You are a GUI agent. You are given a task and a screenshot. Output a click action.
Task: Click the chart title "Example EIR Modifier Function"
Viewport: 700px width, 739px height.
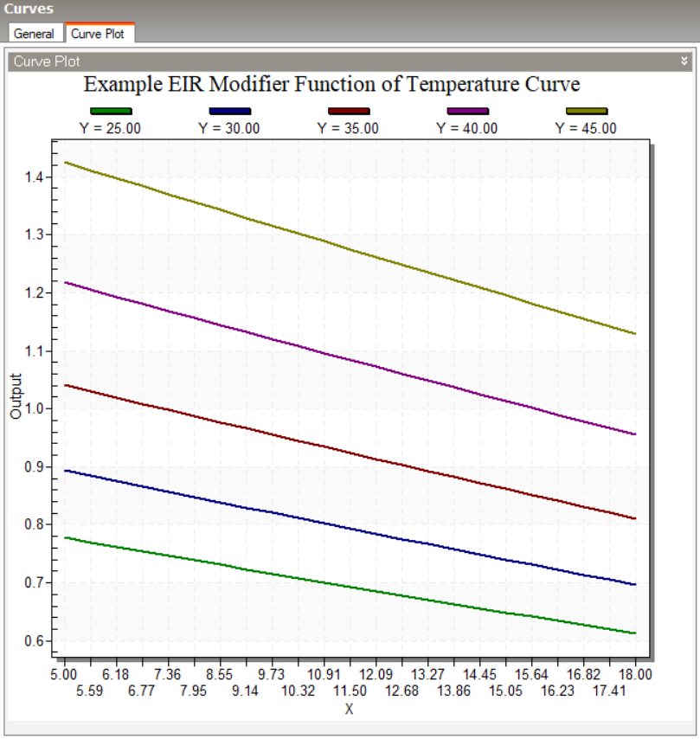click(331, 85)
